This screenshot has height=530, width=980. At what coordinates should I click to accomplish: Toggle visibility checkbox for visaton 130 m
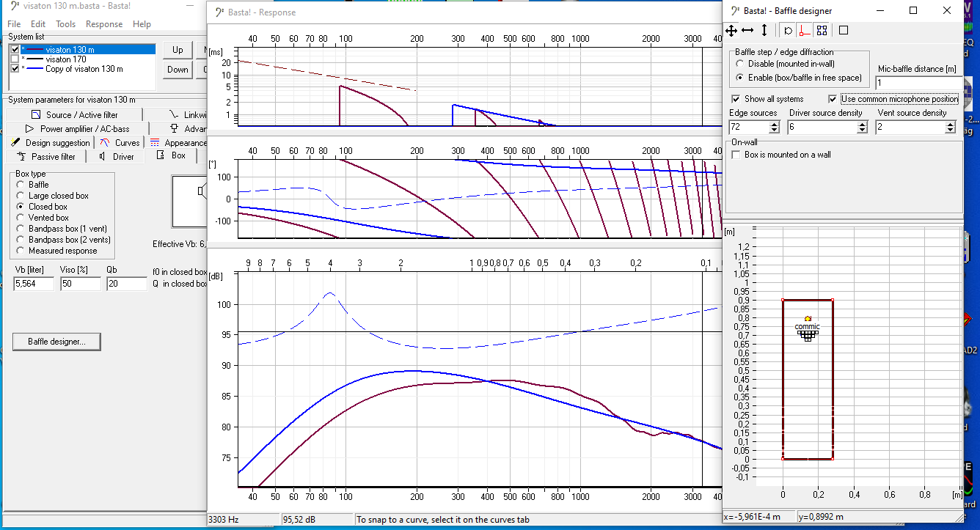click(15, 50)
